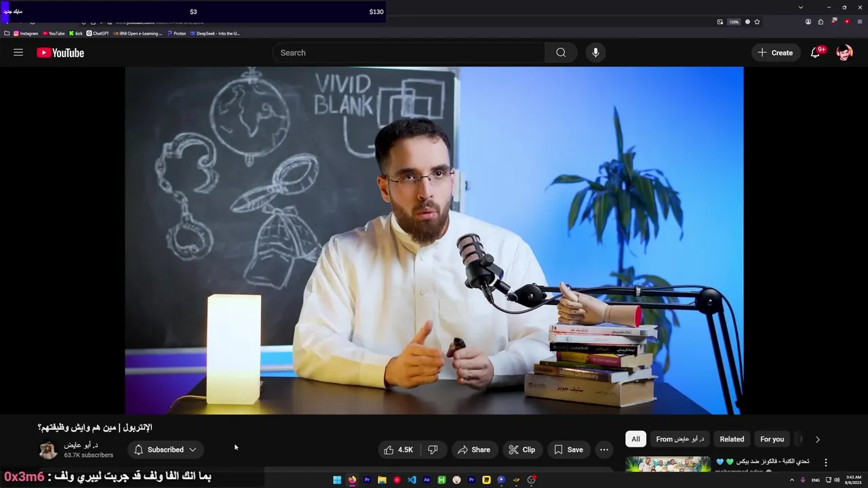Open د. أبو عايض channel name link
This screenshot has width=868, height=488.
tap(81, 445)
